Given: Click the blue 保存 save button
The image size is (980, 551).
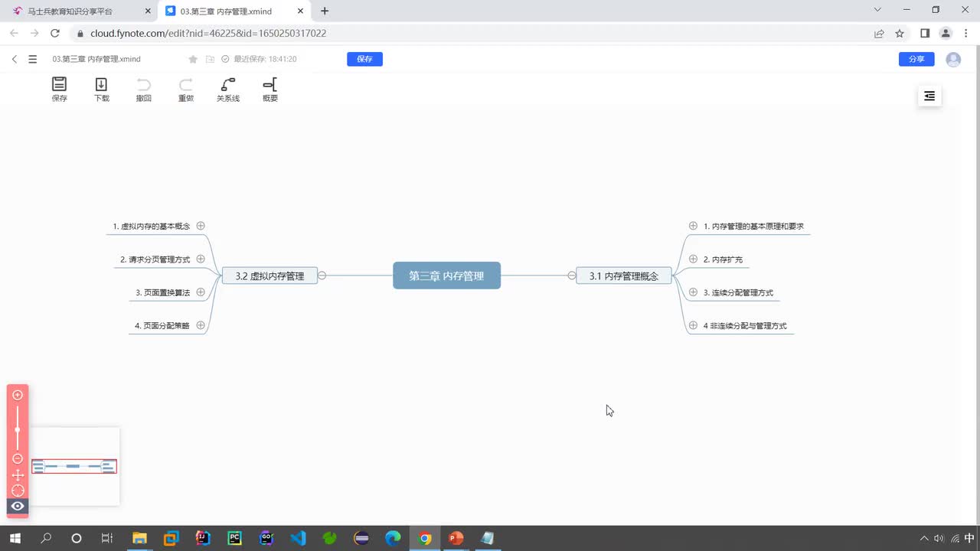Looking at the screenshot, I should 364,59.
